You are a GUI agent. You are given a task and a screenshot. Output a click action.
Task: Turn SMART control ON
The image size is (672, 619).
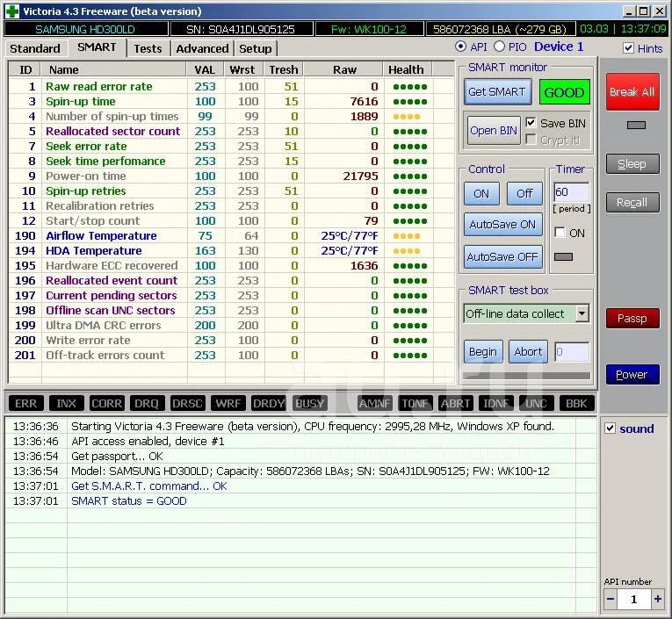click(481, 194)
